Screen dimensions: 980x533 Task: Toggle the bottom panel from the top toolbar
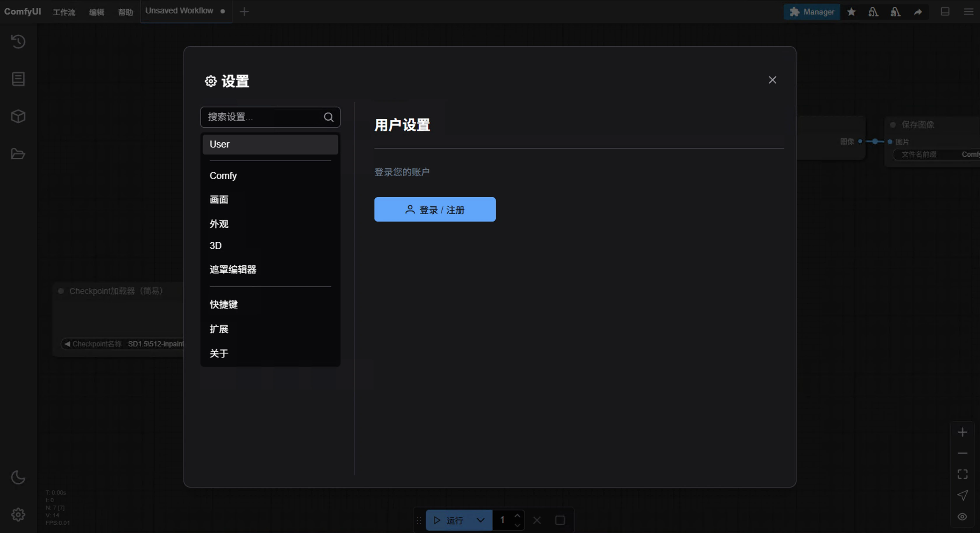(x=945, y=12)
